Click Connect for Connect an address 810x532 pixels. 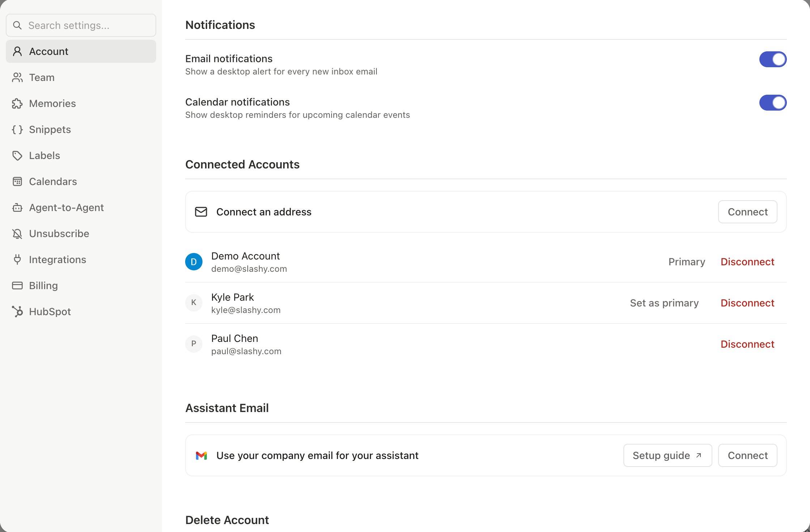(747, 212)
